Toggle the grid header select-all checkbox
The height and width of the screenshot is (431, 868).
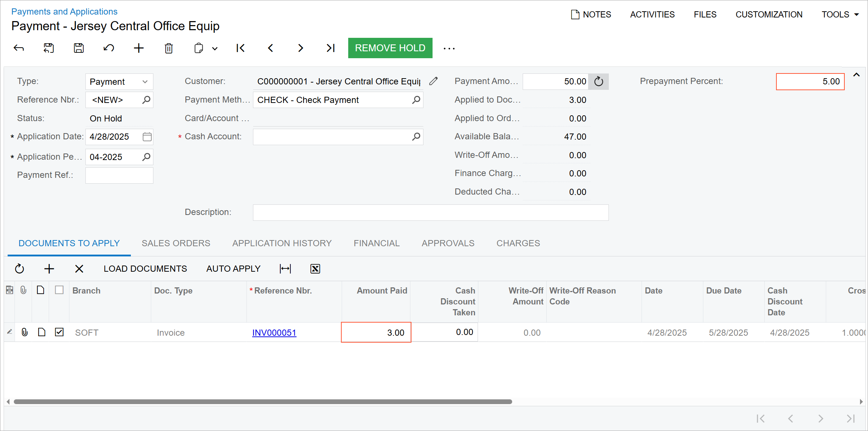(x=59, y=290)
